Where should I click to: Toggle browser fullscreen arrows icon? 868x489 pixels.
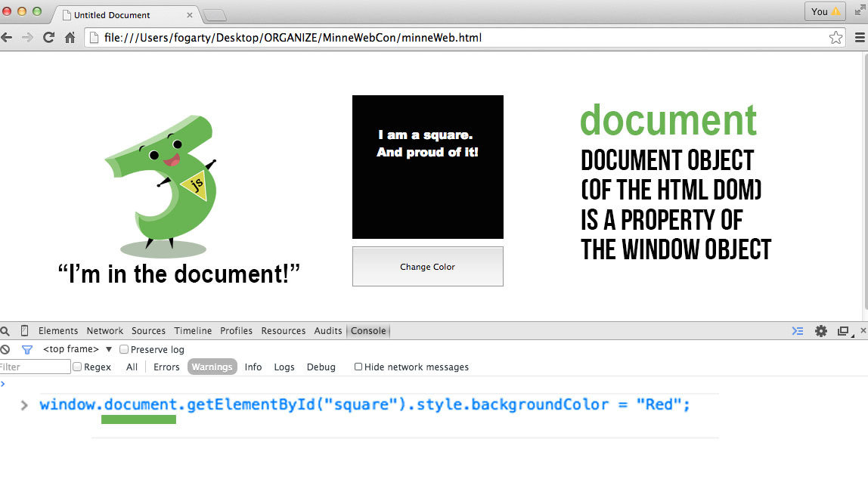click(860, 11)
